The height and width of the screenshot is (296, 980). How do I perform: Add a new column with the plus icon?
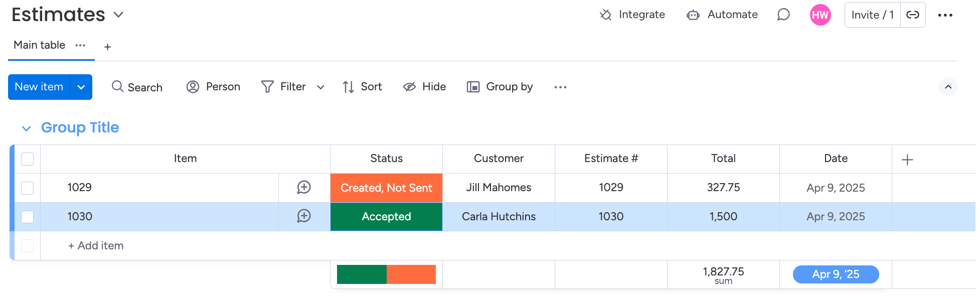pos(907,160)
